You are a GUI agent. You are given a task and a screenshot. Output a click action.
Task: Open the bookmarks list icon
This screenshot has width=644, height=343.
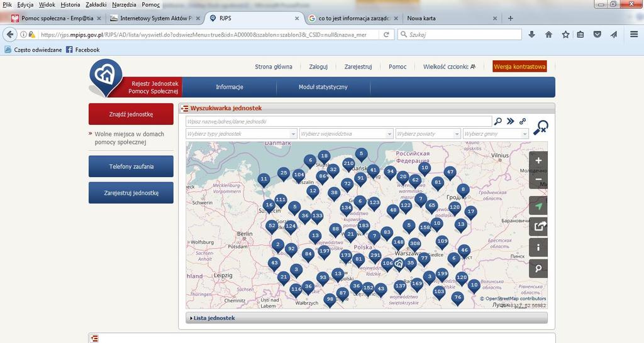(x=580, y=35)
